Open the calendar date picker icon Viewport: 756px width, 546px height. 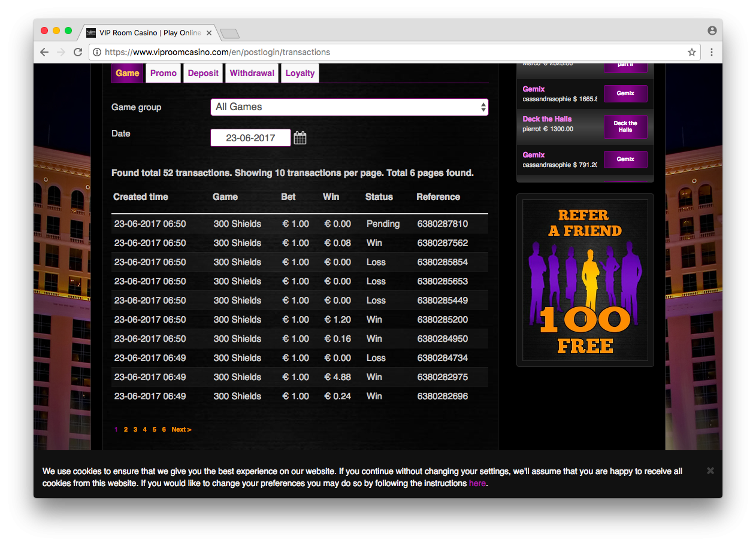300,138
